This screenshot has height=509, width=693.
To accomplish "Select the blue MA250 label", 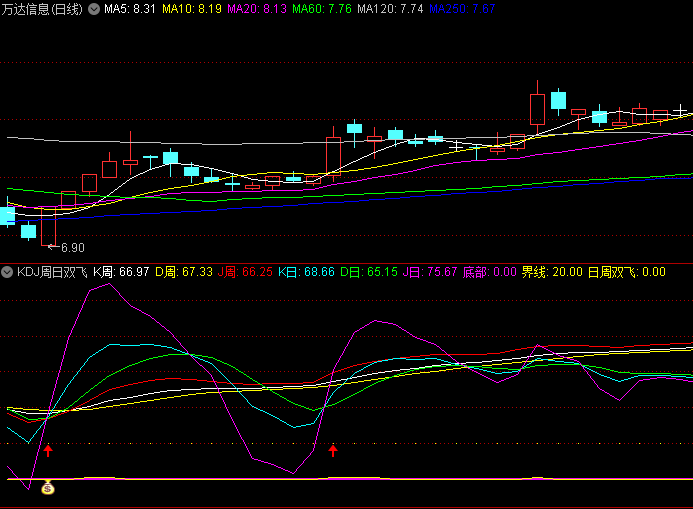I will [462, 9].
